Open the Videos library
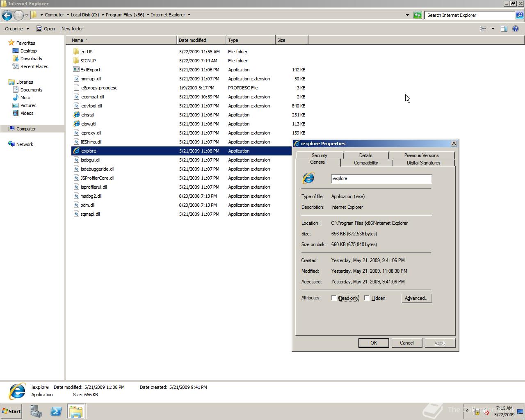This screenshot has width=525, height=420. click(x=27, y=113)
